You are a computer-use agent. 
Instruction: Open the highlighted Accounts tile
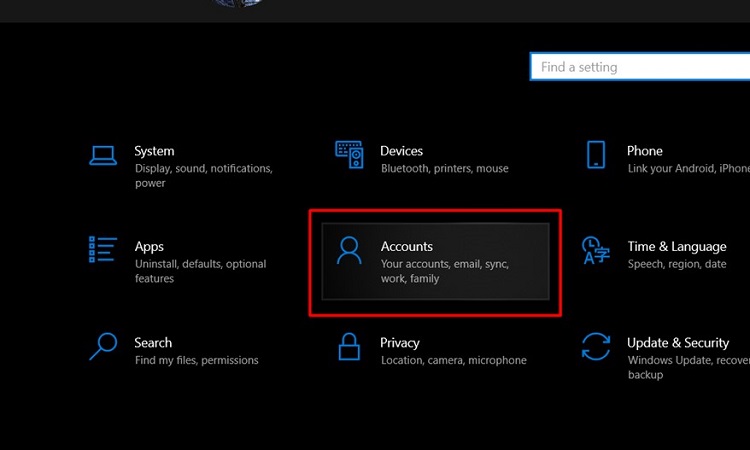(x=435, y=262)
